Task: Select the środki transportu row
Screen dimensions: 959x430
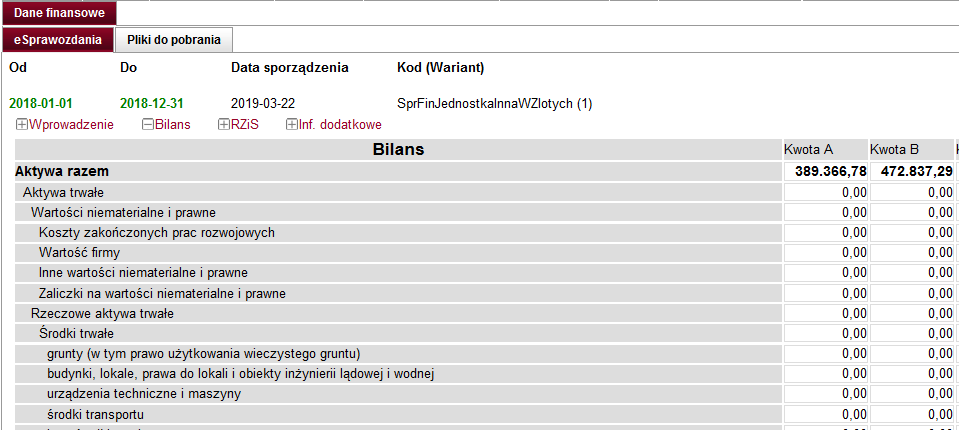Action: [x=96, y=414]
